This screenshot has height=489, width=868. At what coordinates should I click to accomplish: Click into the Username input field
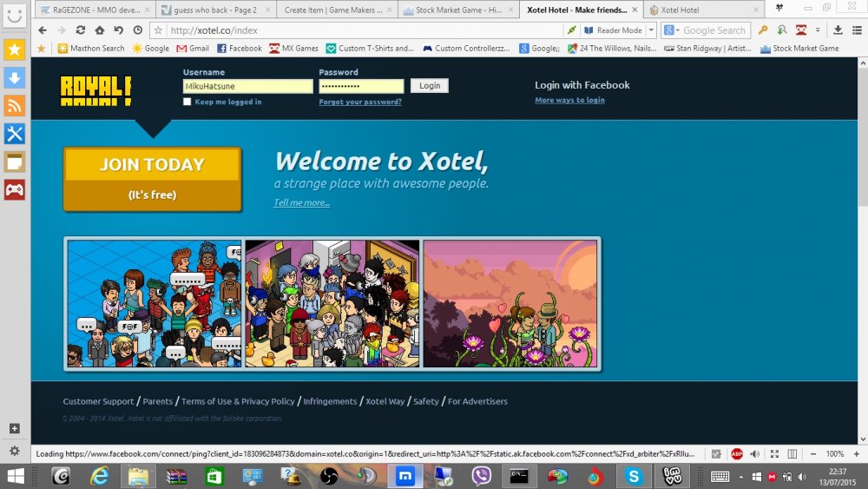[x=247, y=86]
